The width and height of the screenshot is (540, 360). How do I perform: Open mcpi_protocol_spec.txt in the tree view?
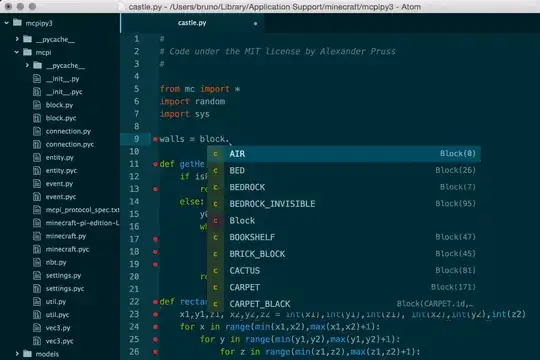82,210
